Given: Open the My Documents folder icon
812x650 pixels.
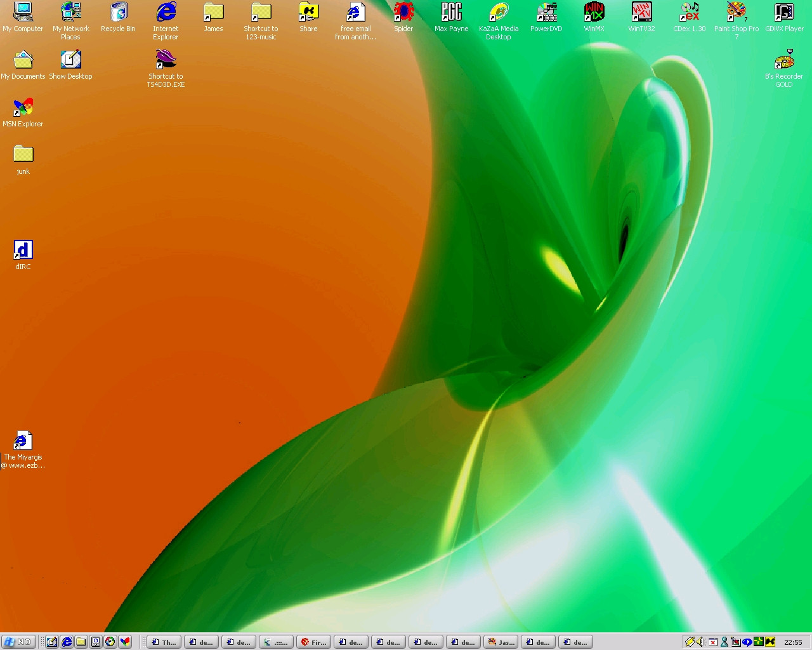Looking at the screenshot, I should [23, 65].
